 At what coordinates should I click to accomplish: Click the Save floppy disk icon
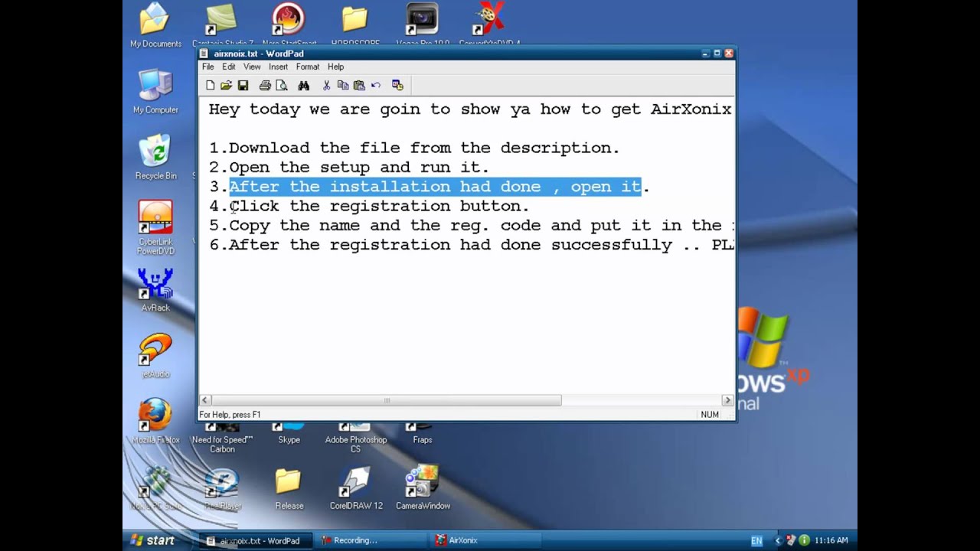(243, 86)
